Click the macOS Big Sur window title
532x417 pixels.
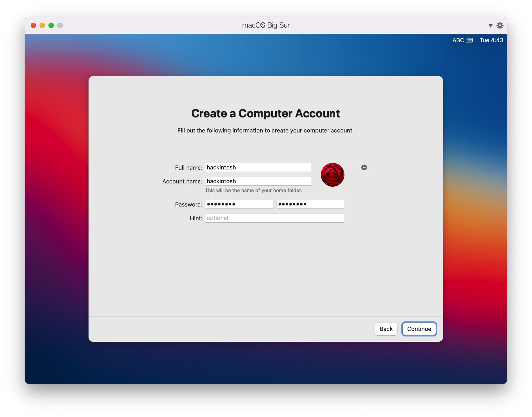(266, 25)
